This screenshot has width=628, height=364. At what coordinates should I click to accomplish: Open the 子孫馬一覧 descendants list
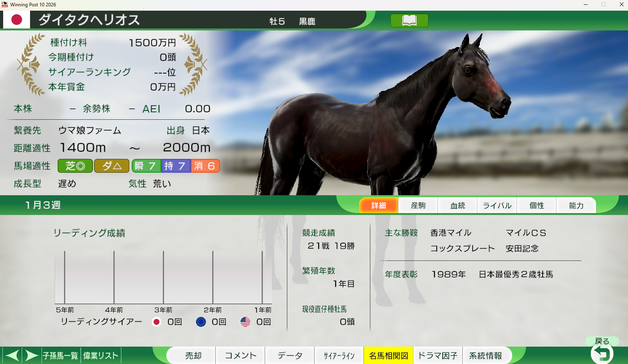[x=61, y=356]
